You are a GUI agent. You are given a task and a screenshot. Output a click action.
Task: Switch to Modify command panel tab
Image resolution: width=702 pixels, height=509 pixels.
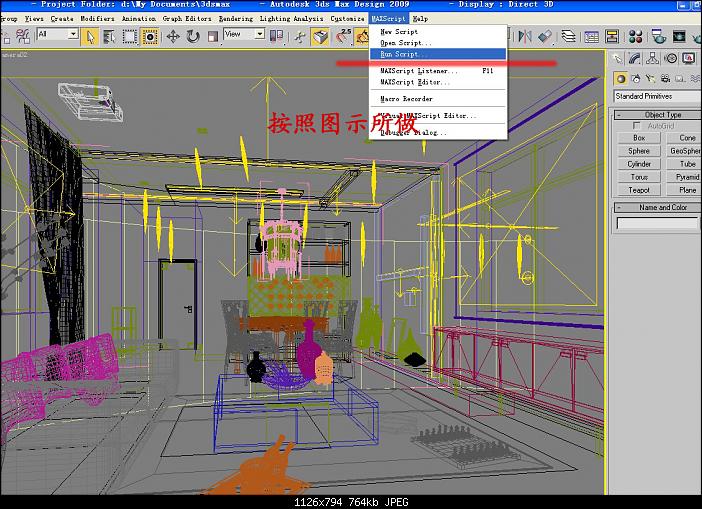[634, 59]
